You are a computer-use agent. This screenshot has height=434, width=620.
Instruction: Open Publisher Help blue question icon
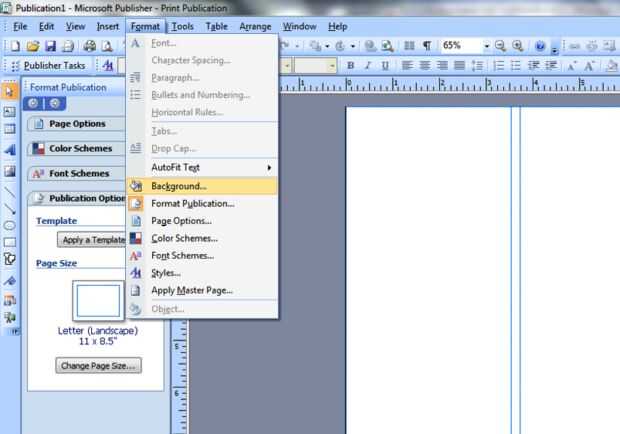(x=540, y=46)
